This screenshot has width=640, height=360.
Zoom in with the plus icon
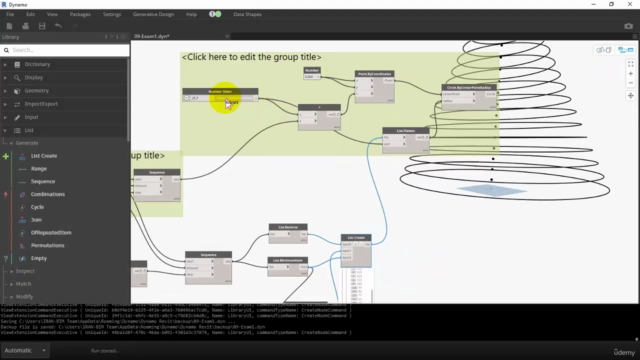[631, 73]
